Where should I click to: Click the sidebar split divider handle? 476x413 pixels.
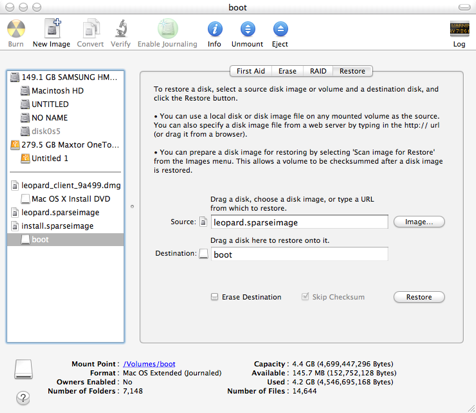pyautogui.click(x=132, y=207)
